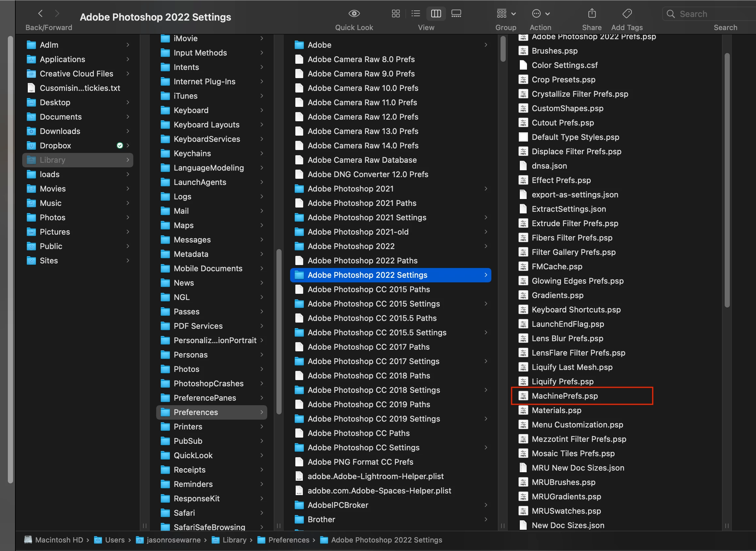
Task: Go back with the Back arrow
Action: point(41,14)
